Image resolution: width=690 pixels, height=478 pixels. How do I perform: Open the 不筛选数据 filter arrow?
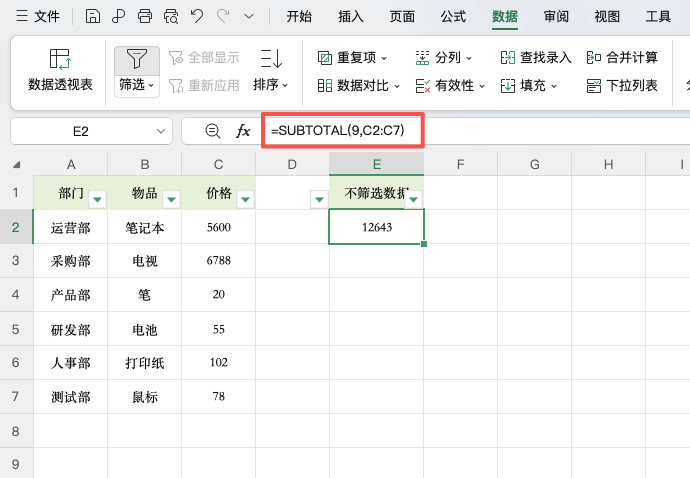[x=414, y=199]
